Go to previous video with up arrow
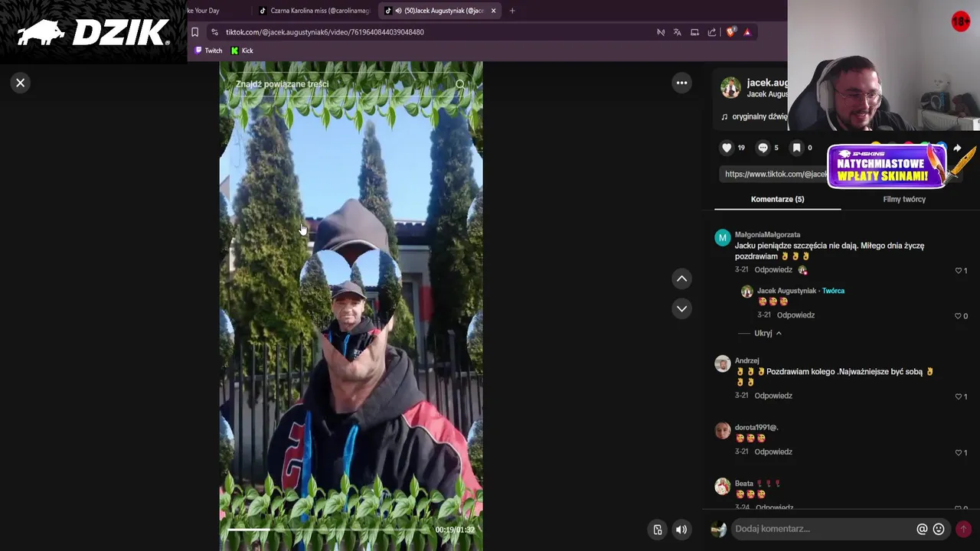980x551 pixels. point(681,279)
